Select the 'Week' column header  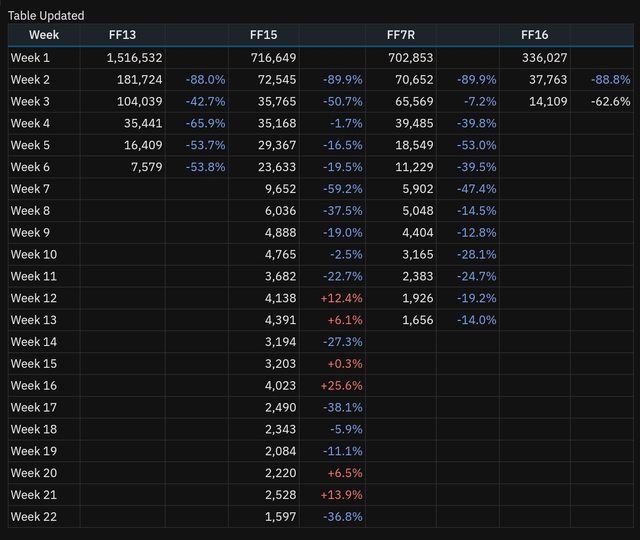(x=44, y=35)
